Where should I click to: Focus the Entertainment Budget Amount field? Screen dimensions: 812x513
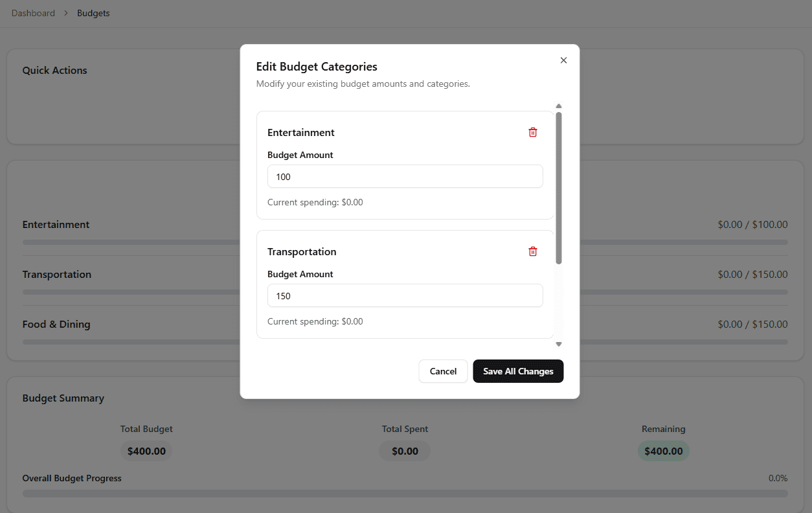coord(405,176)
